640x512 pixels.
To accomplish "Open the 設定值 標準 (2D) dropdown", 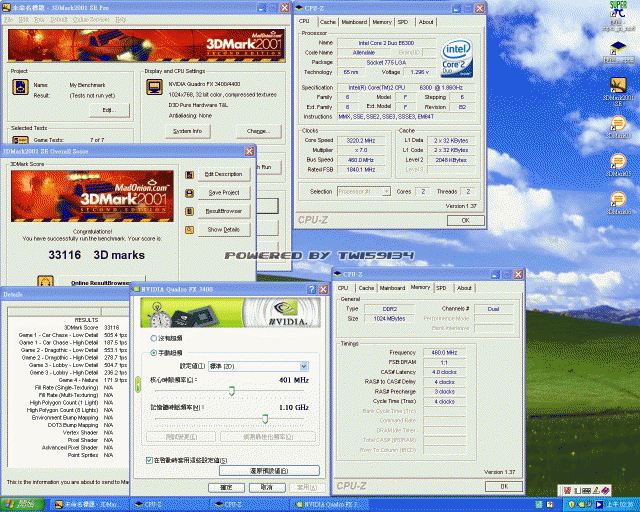I will tap(258, 366).
